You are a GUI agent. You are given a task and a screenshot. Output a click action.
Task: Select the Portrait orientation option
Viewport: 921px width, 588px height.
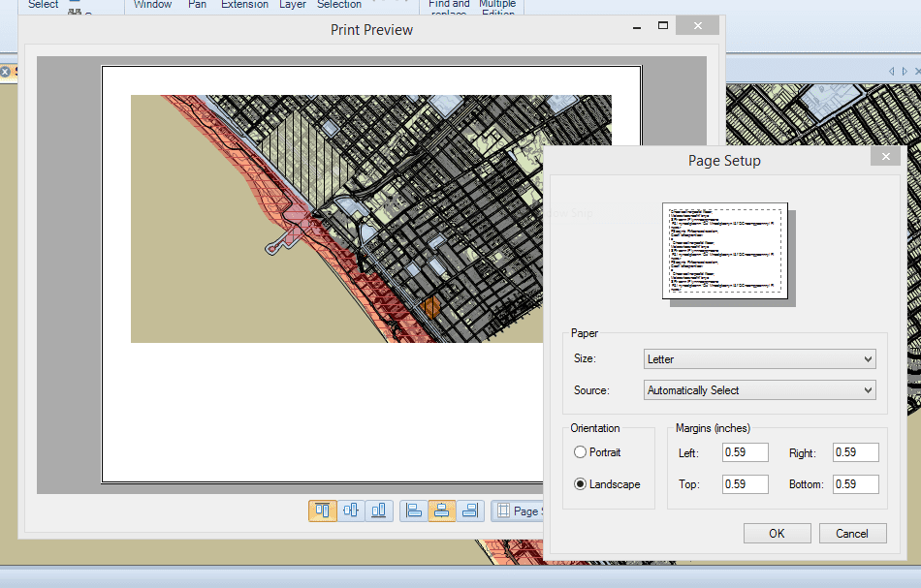[581, 452]
